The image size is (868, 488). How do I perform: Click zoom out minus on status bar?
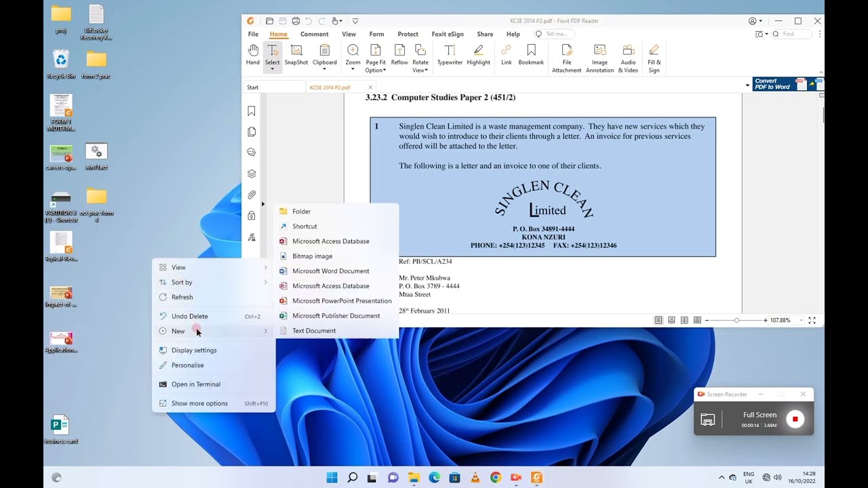pyautogui.click(x=707, y=320)
